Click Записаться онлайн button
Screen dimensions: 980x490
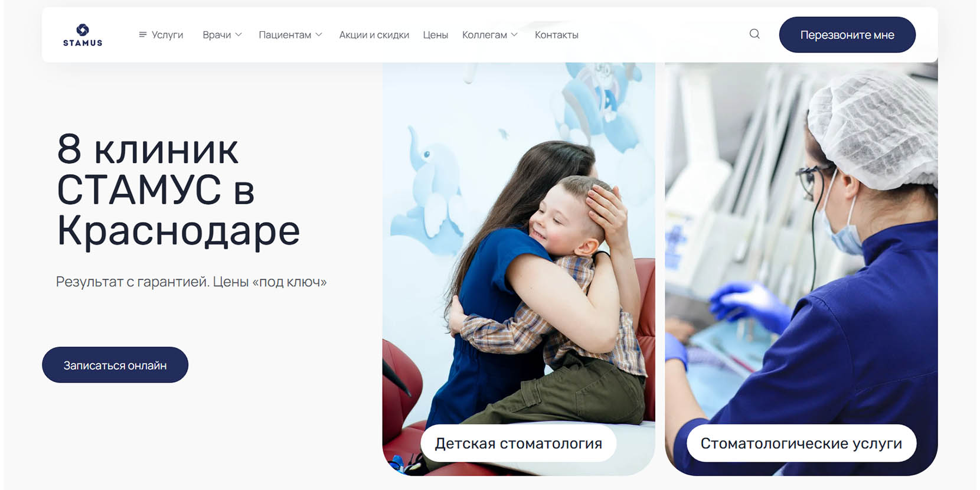coord(115,365)
